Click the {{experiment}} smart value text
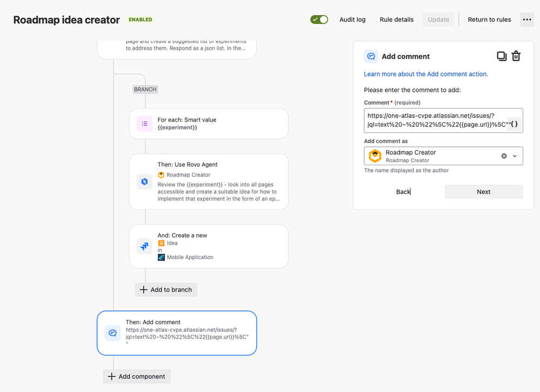This screenshot has height=392, width=540. pos(177,127)
